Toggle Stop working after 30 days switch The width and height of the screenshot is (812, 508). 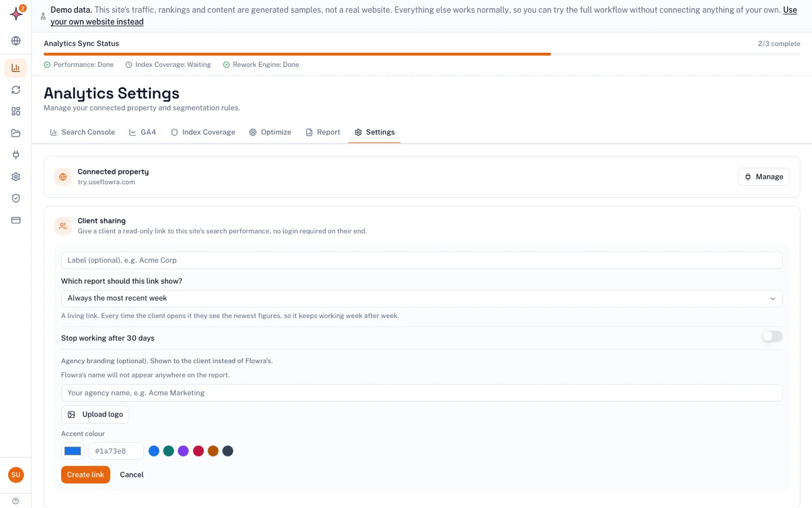click(772, 336)
